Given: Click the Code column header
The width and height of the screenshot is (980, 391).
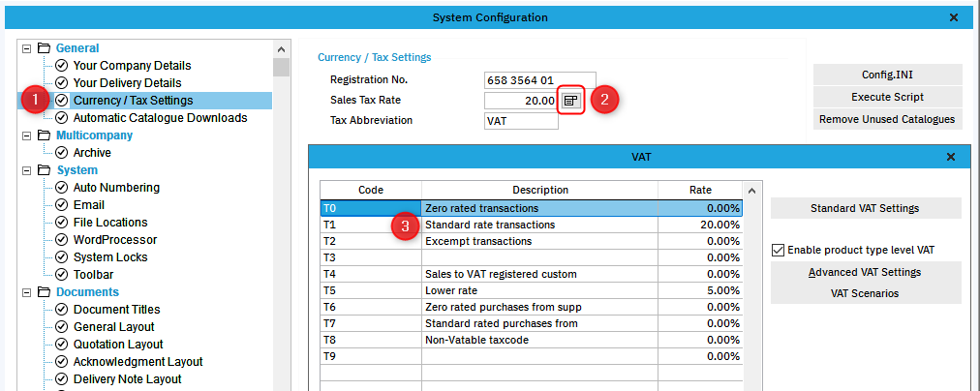Looking at the screenshot, I should 371,190.
